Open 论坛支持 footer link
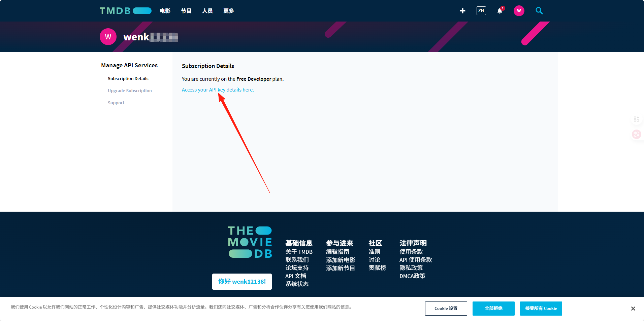The height and width of the screenshot is (321, 644). pyautogui.click(x=297, y=268)
